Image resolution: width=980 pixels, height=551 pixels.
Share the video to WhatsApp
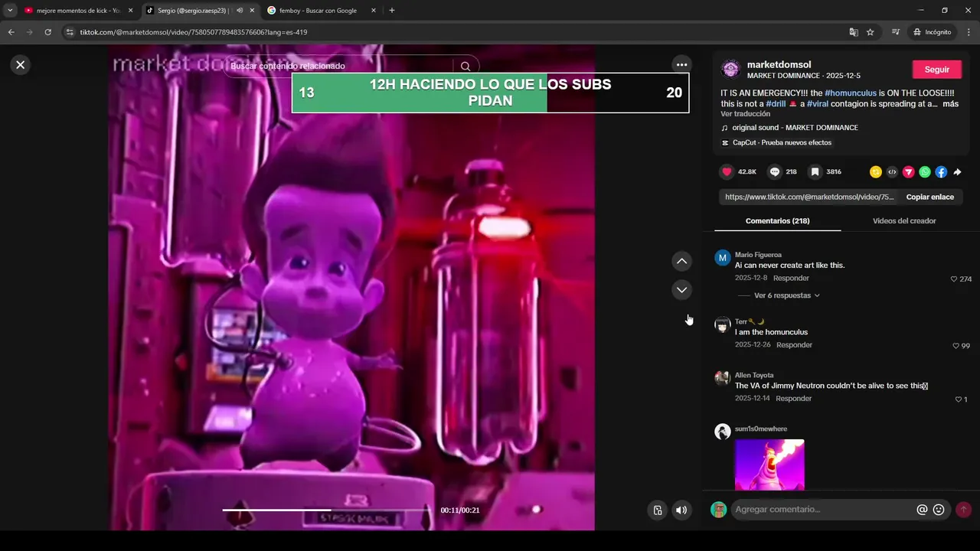click(x=925, y=172)
